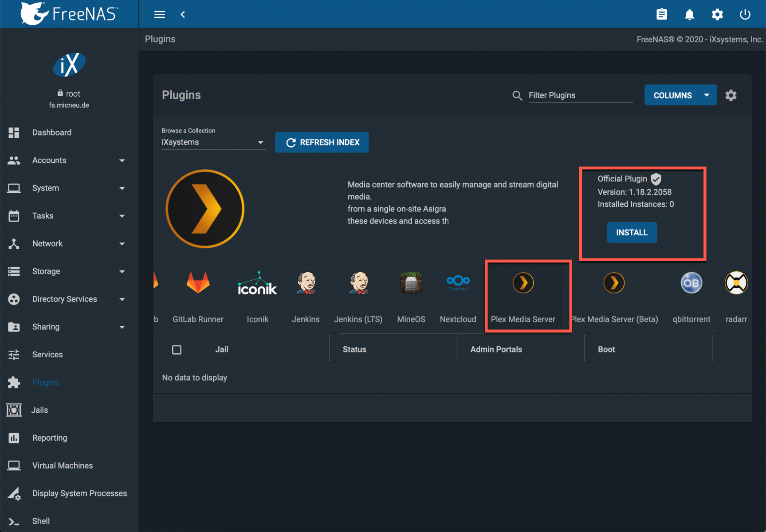Click the root username label
Screen dimensions: 766x532
73,94
